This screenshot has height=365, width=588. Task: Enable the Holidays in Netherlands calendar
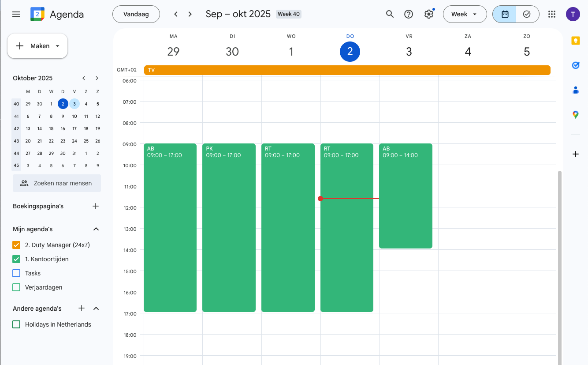point(17,324)
